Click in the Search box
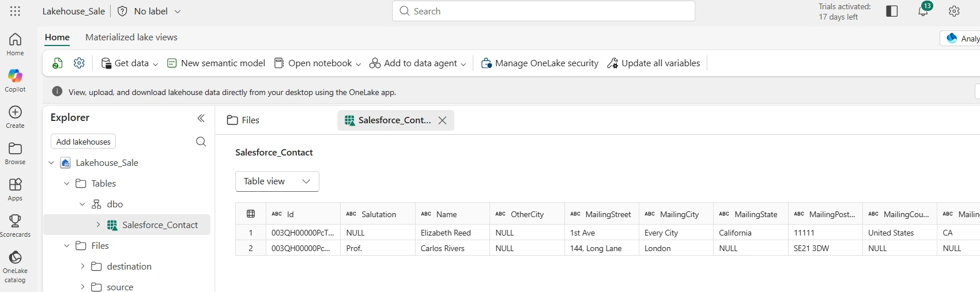The height and width of the screenshot is (292, 980). (x=543, y=11)
